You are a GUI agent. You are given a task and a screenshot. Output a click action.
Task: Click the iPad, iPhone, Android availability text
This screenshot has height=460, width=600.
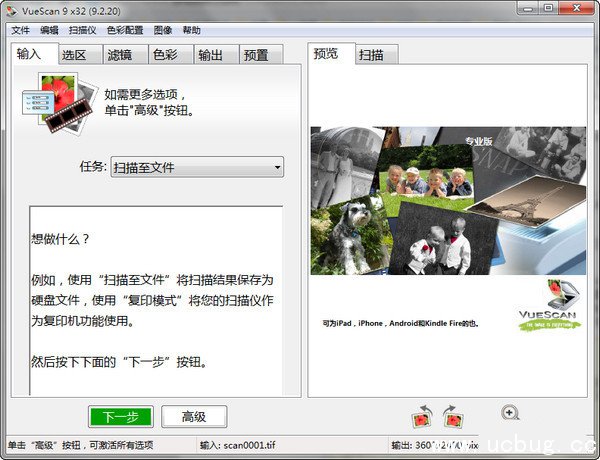[400, 323]
